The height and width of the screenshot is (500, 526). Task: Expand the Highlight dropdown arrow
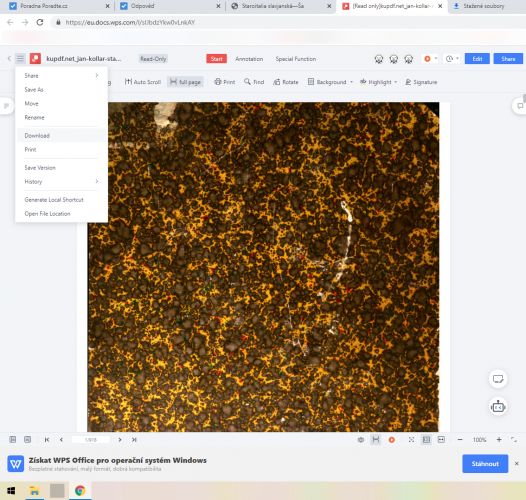pyautogui.click(x=396, y=82)
